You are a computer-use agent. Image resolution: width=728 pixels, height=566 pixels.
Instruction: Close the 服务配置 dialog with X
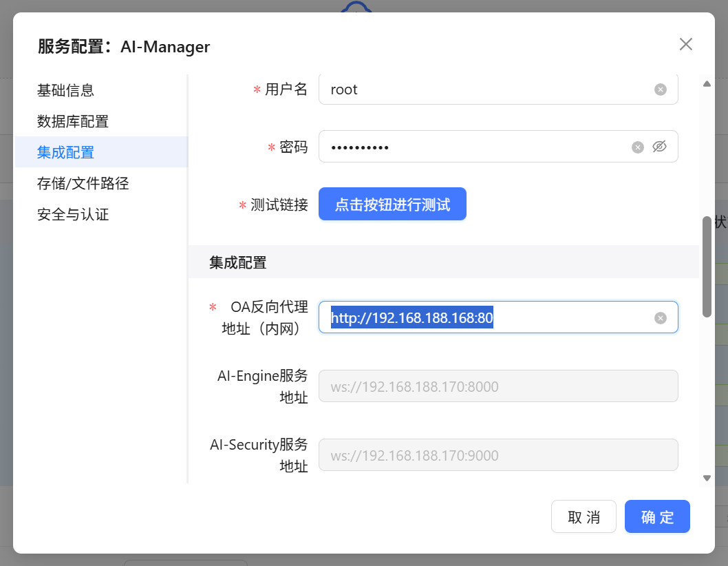pyautogui.click(x=685, y=45)
